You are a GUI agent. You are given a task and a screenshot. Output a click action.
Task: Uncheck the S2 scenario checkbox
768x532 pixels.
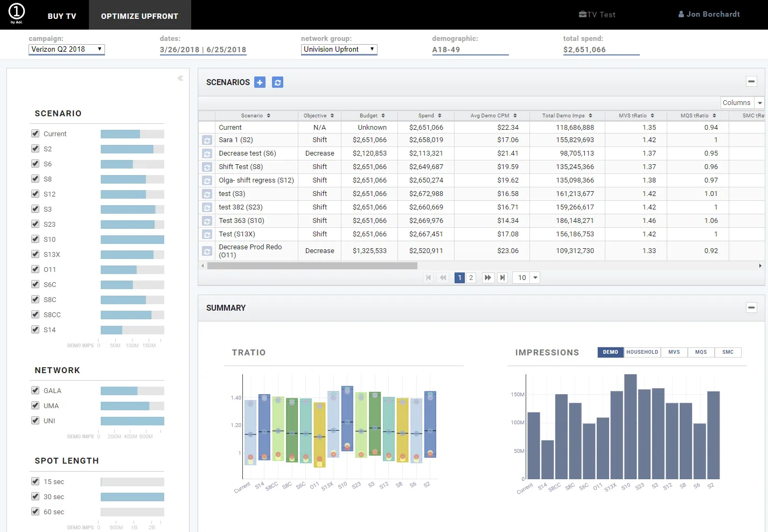[36, 149]
